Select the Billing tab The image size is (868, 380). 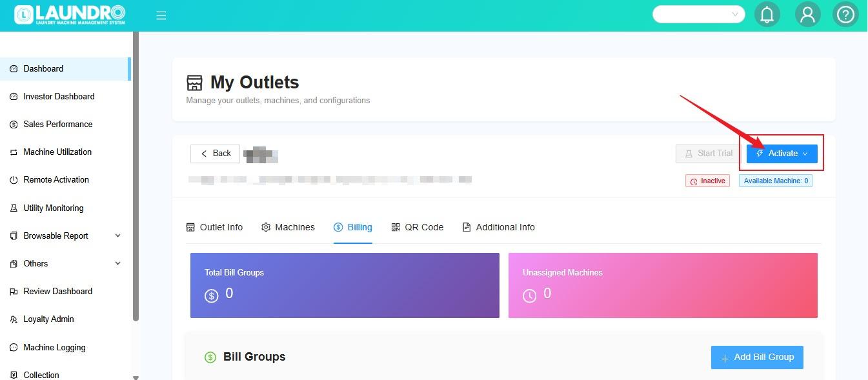pos(353,227)
